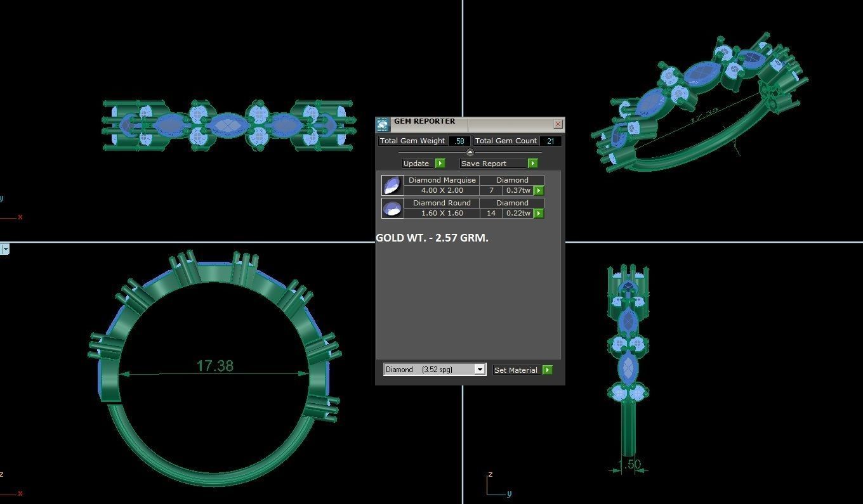Click the 0.22tw weight cell
Screen dimensions: 863x504
click(518, 213)
